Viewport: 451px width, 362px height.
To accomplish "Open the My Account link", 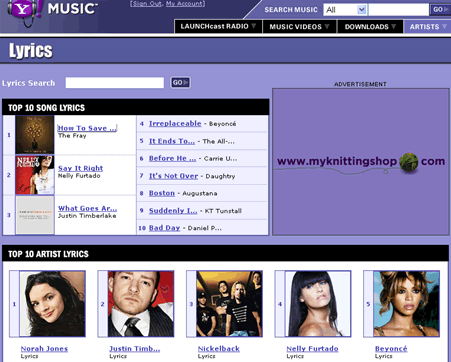I will coord(184,4).
